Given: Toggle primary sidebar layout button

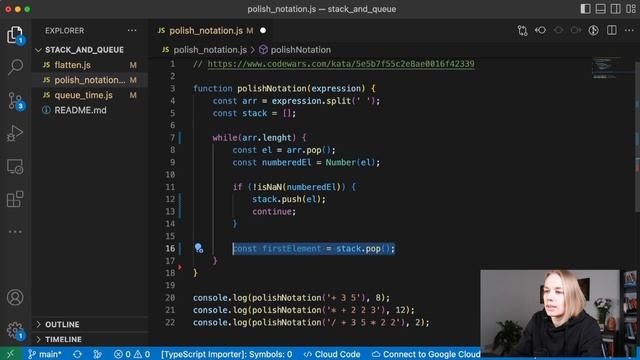Looking at the screenshot, I should click(585, 9).
